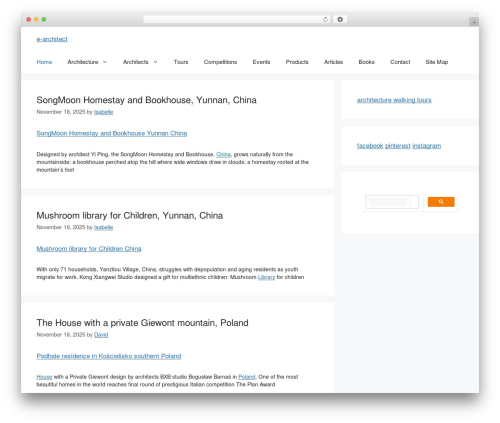Open a new tab with plus button
The width and height of the screenshot is (500, 423).
point(474,22)
